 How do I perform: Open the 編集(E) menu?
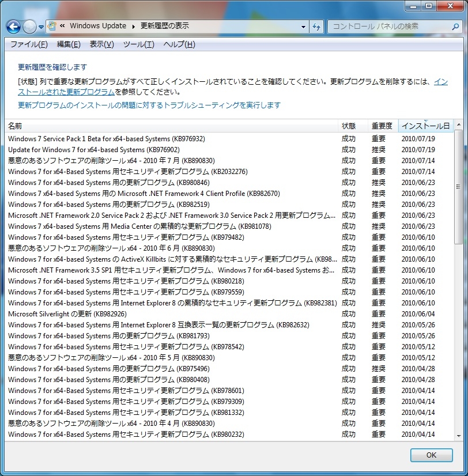pos(69,44)
